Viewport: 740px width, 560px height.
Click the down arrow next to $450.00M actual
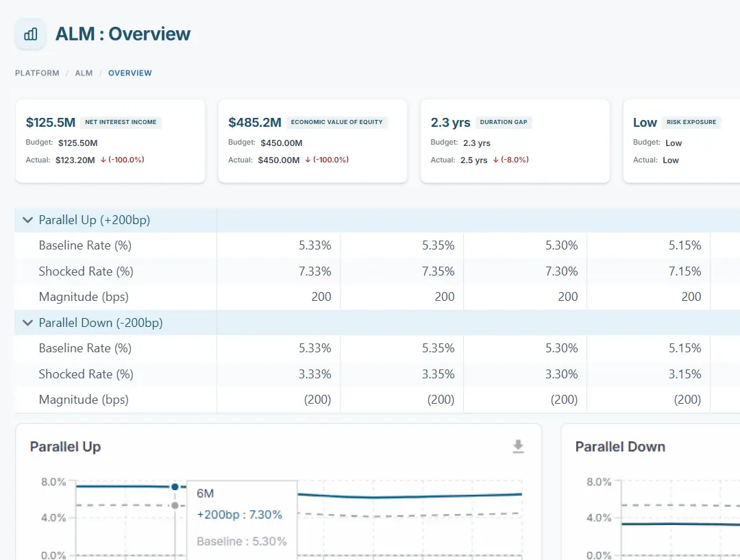point(308,160)
